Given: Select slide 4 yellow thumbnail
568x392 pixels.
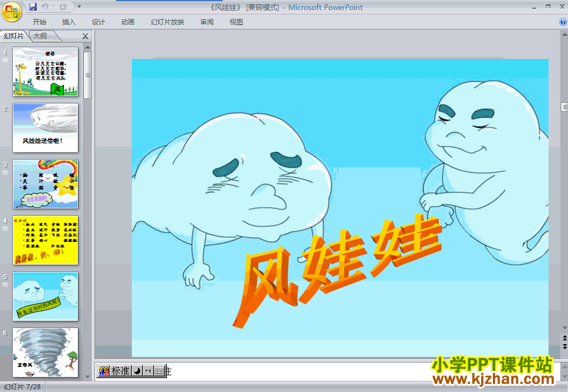Looking at the screenshot, I should tap(45, 240).
